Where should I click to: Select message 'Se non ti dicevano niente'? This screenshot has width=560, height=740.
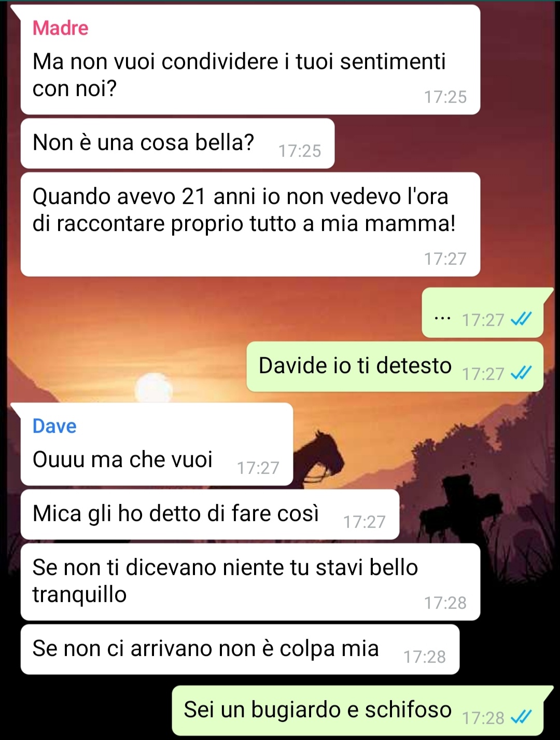coord(250,582)
